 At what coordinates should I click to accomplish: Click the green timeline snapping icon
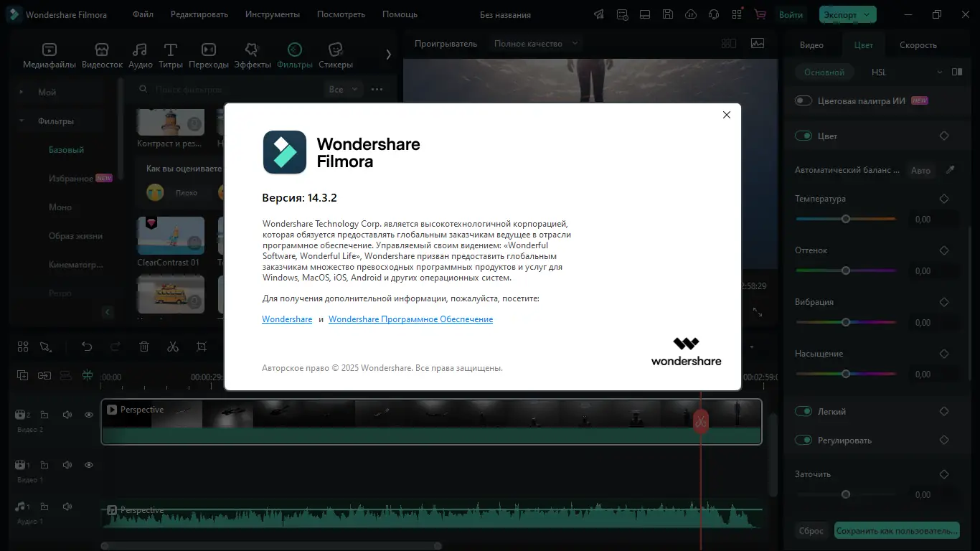[x=88, y=375]
